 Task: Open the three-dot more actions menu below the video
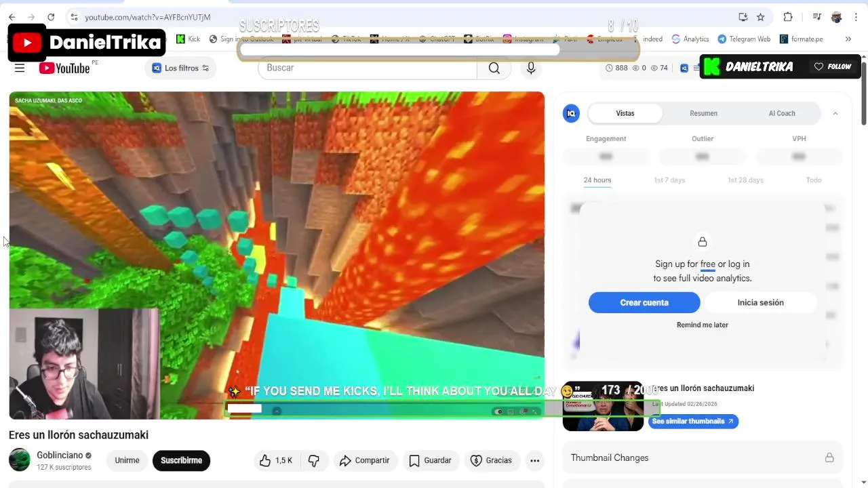[534, 460]
